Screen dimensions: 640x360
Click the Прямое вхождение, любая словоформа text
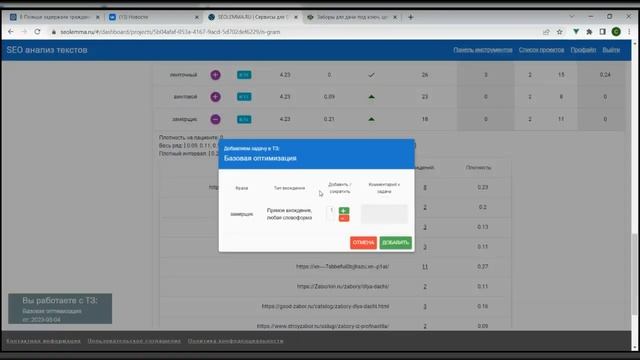(x=289, y=214)
